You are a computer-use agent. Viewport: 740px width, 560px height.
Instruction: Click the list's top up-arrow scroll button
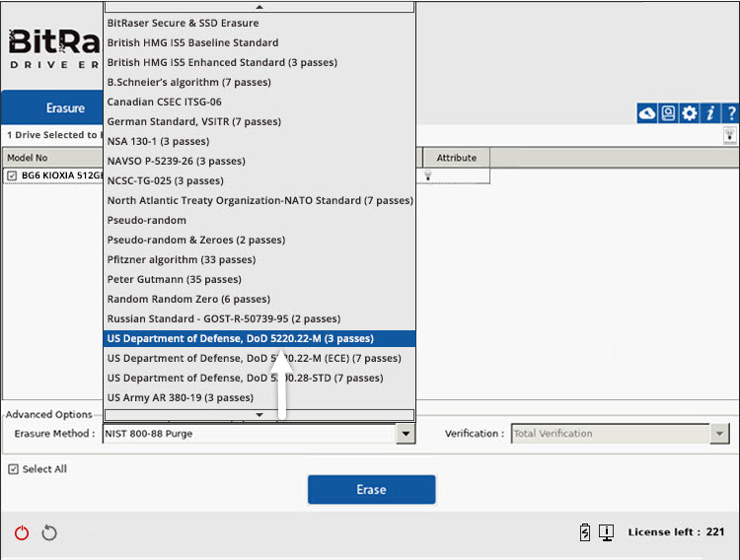pyautogui.click(x=259, y=7)
